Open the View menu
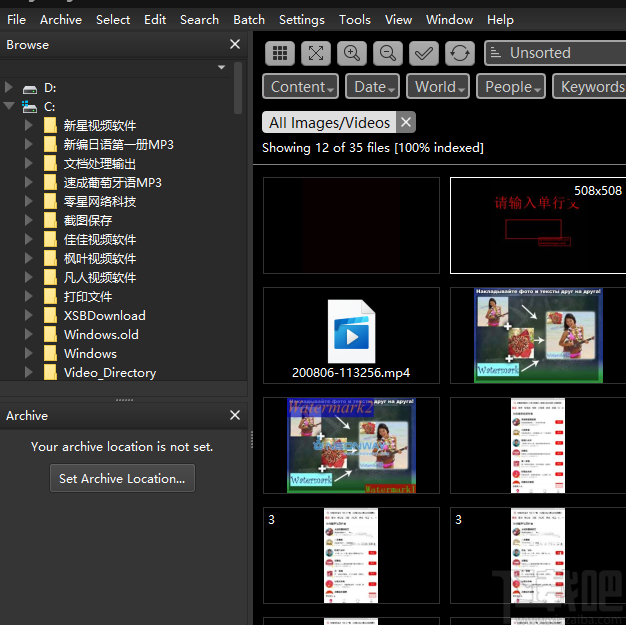 pyautogui.click(x=398, y=20)
